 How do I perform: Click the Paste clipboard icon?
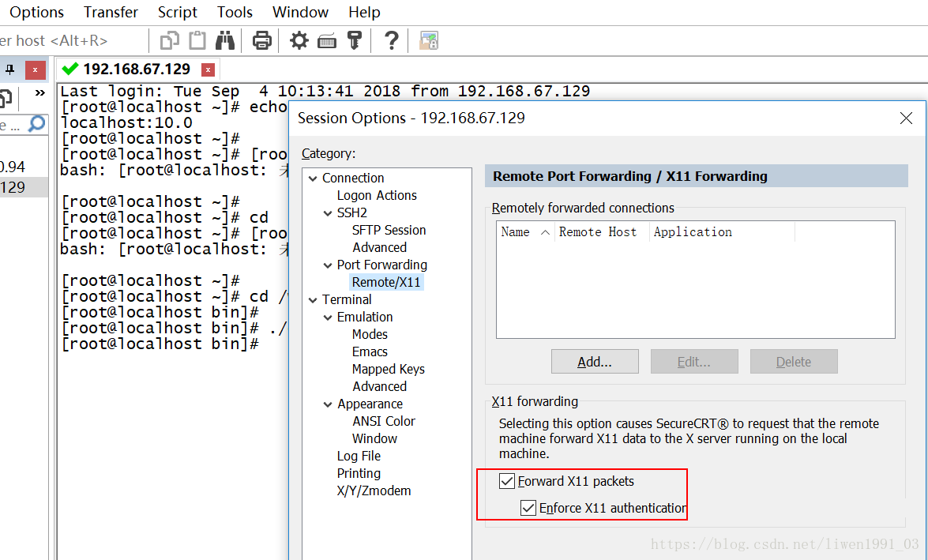197,40
